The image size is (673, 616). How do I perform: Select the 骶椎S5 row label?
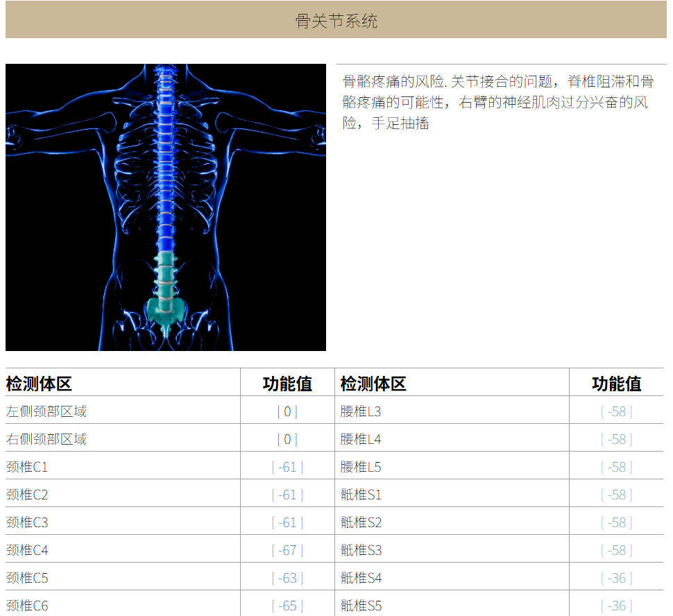coord(361,606)
